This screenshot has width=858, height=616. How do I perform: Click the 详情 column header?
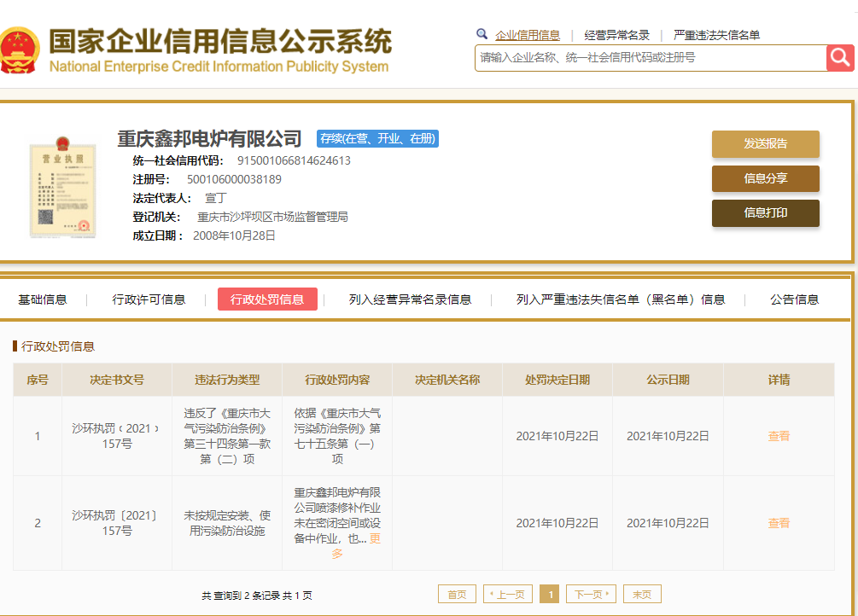click(779, 380)
